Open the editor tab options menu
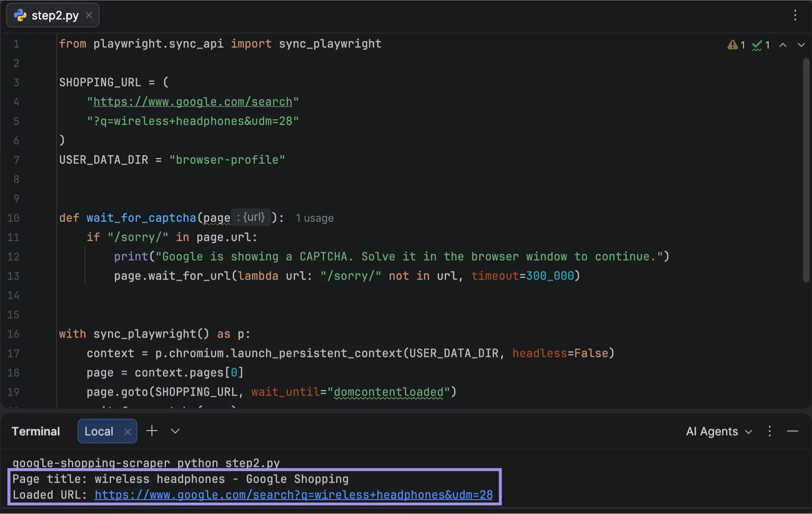812x514 pixels. click(795, 15)
